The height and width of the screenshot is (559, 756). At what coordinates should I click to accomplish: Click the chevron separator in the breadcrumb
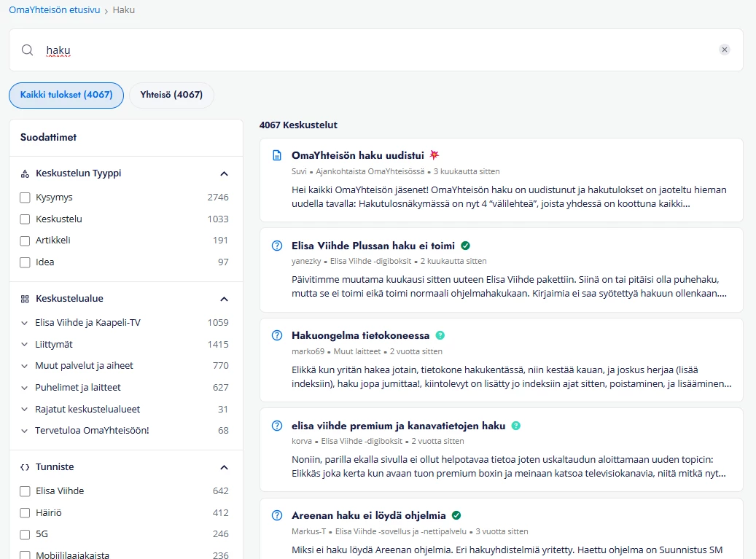[x=106, y=11]
